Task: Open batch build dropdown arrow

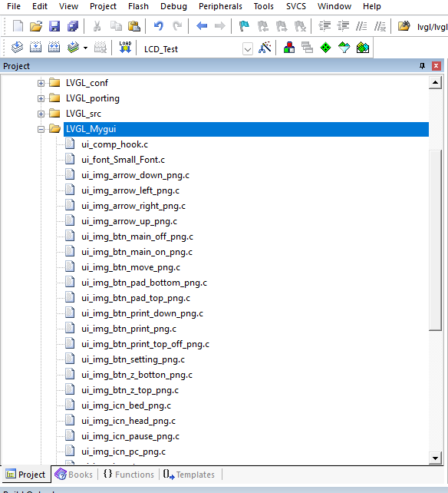Action: (x=85, y=48)
